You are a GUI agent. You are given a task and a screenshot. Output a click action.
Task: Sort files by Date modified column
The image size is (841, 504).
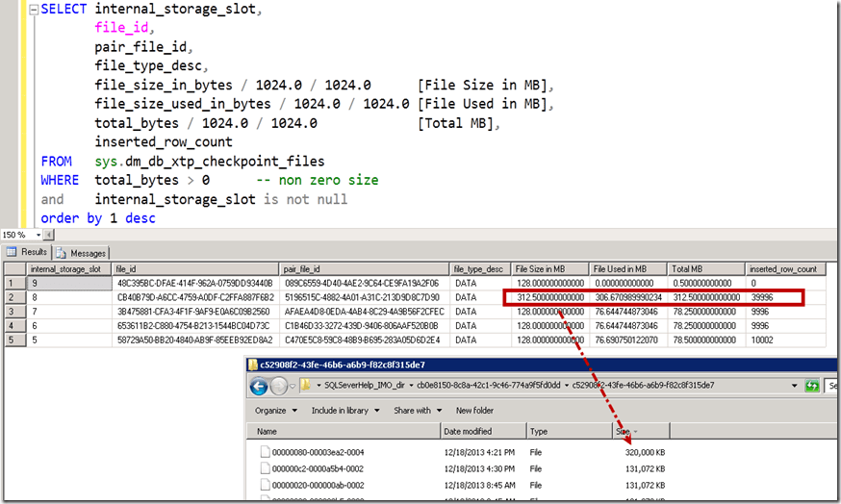point(468,431)
